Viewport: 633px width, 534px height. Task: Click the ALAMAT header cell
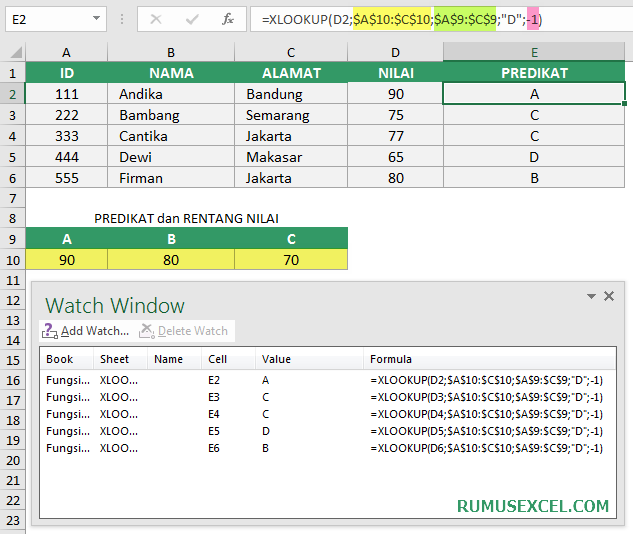pyautogui.click(x=291, y=73)
